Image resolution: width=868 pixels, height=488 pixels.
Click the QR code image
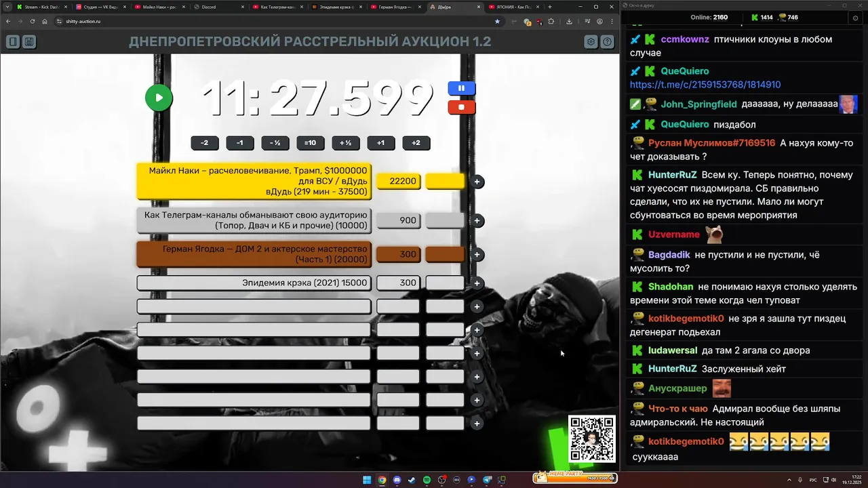591,439
